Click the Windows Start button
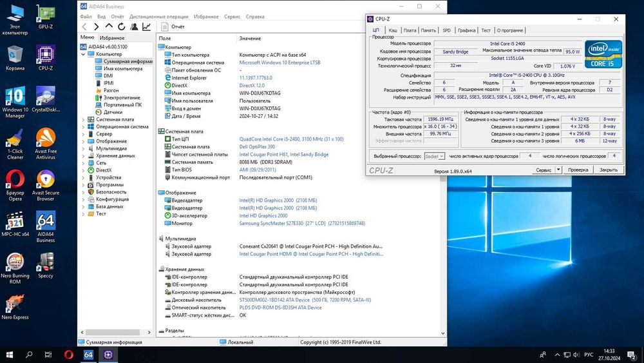The width and height of the screenshot is (644, 363). [x=10, y=355]
